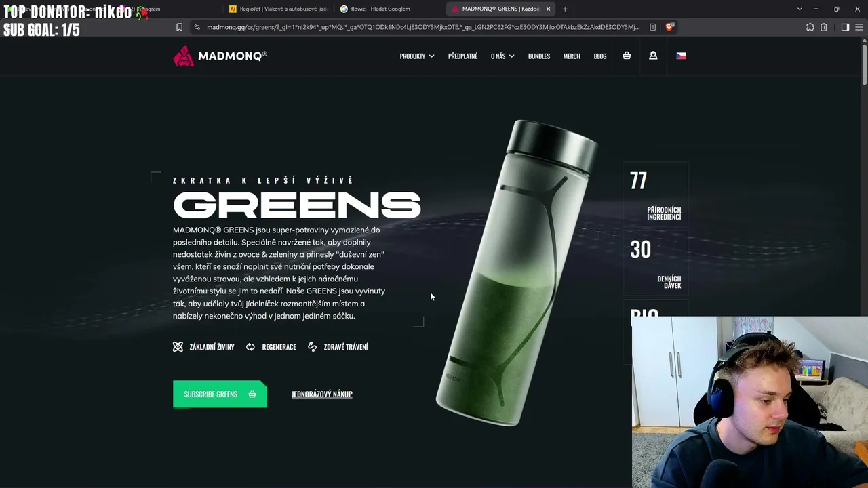Toggle the browser sidebar panel icon
This screenshot has width=868, height=488.
pos(845,27)
